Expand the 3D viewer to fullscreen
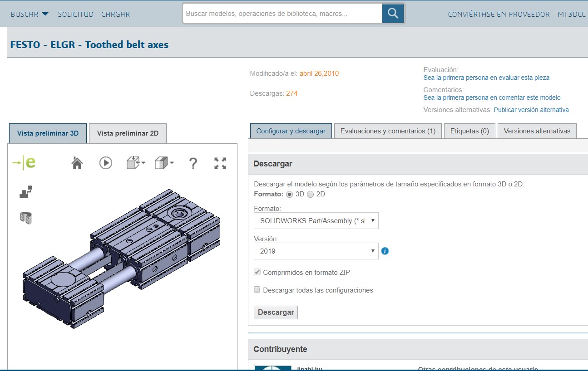 [x=220, y=163]
